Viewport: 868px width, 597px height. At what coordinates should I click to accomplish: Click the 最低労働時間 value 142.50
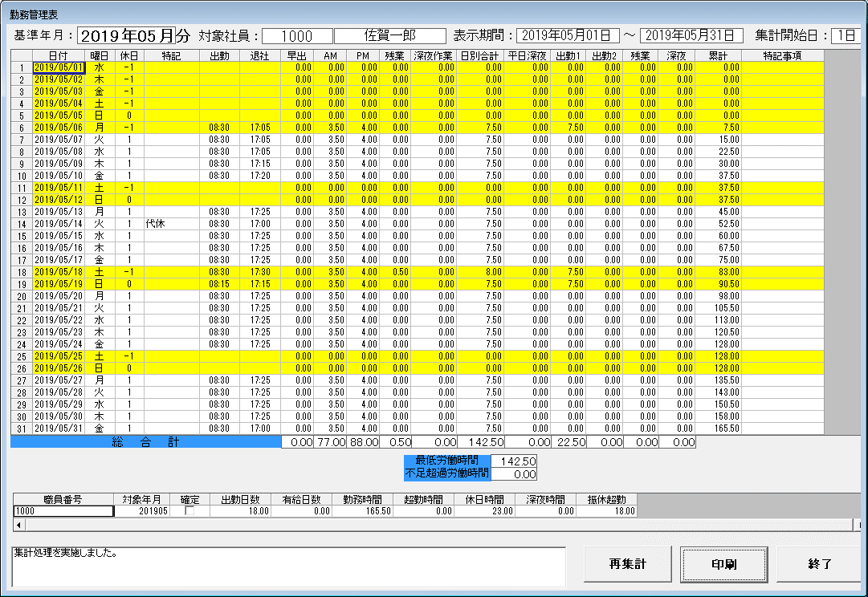513,461
